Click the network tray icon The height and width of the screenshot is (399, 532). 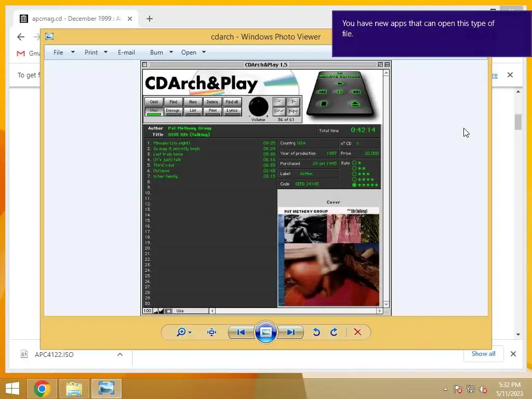point(471,389)
